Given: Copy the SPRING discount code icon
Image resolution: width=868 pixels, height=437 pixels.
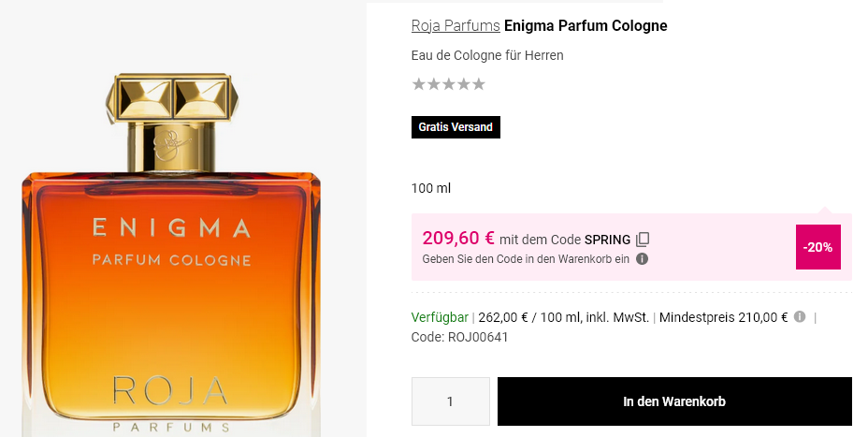Looking at the screenshot, I should pyautogui.click(x=643, y=240).
